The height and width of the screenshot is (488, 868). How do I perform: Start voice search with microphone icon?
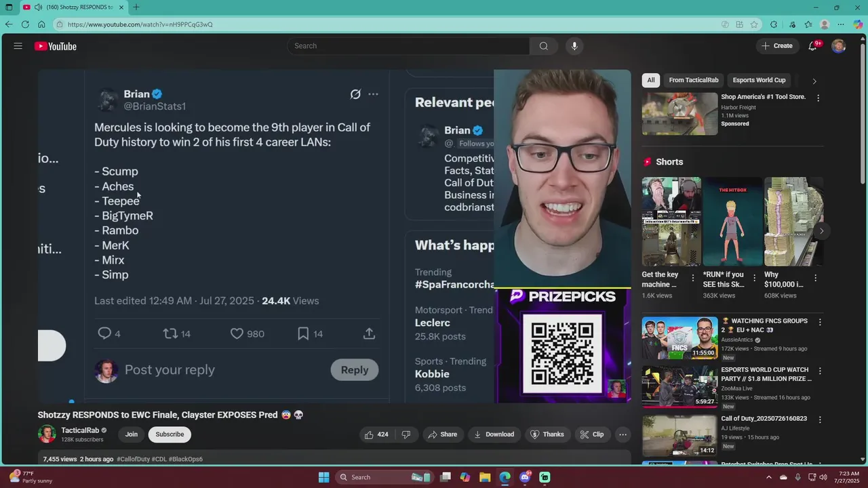click(x=574, y=46)
